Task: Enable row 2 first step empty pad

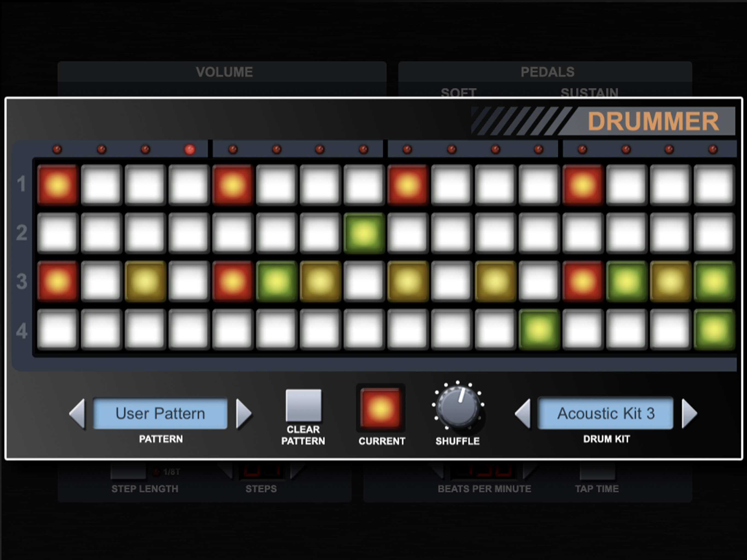Action: 58,233
